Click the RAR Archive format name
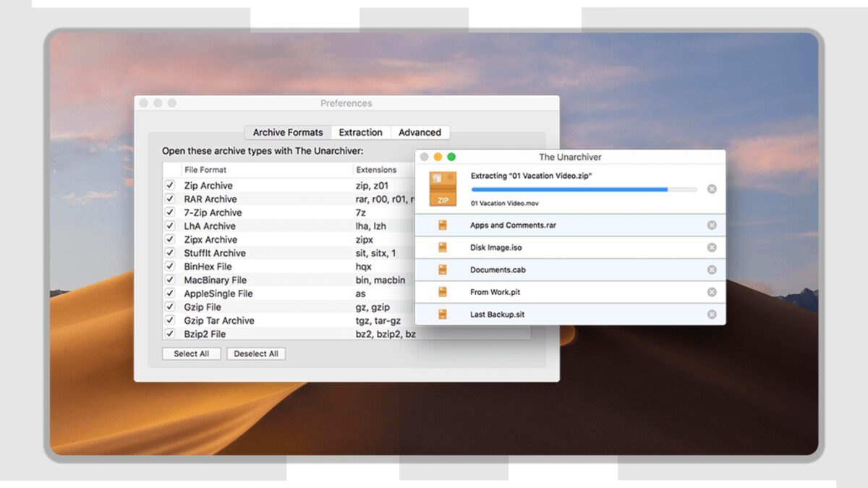The height and width of the screenshot is (488, 868). pos(210,199)
